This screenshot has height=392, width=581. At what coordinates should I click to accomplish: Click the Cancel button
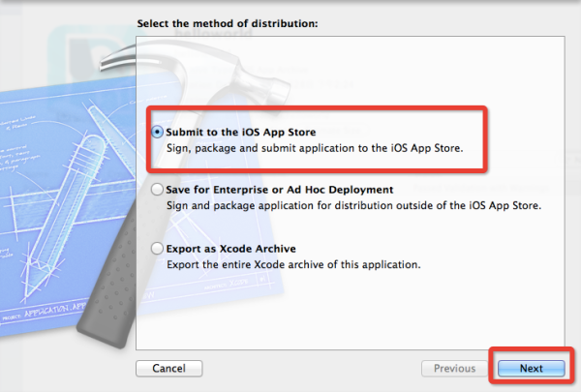[168, 369]
